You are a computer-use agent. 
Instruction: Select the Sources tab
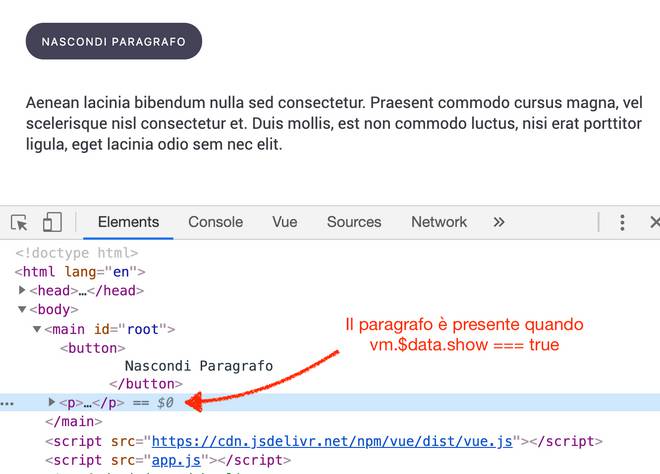click(354, 222)
